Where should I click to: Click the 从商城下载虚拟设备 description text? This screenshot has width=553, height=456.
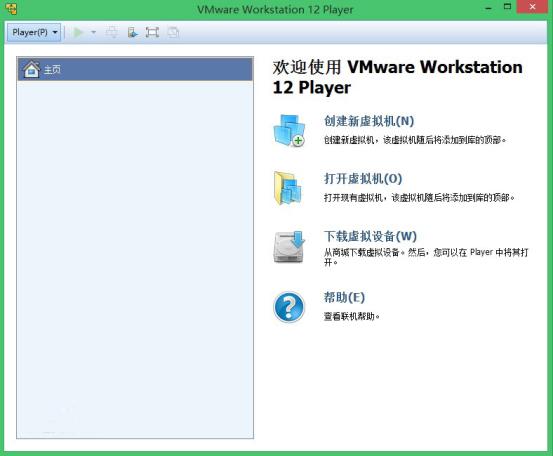[426, 257]
